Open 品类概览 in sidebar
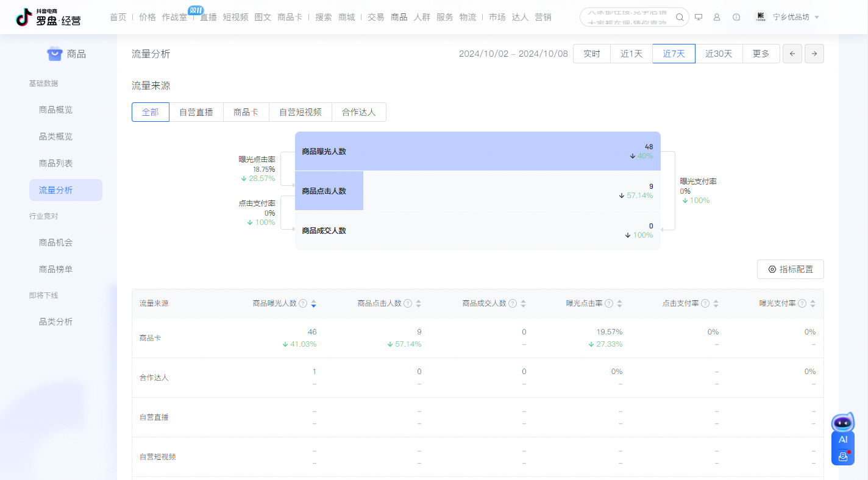This screenshot has width=868, height=480. point(66,136)
